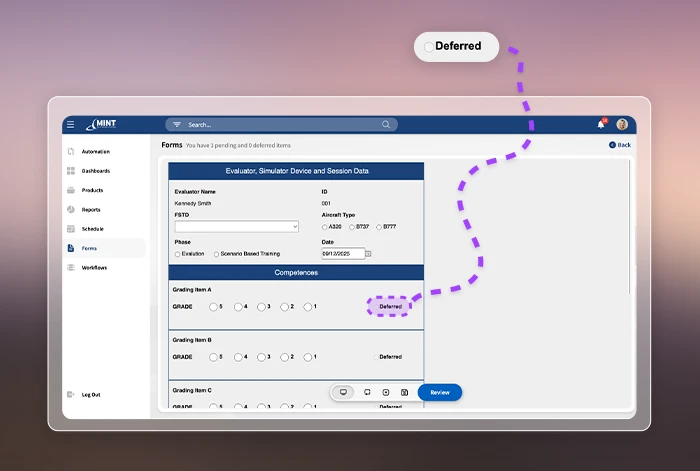Open notifications bell
Viewport: 700px width, 471px height.
(601, 125)
